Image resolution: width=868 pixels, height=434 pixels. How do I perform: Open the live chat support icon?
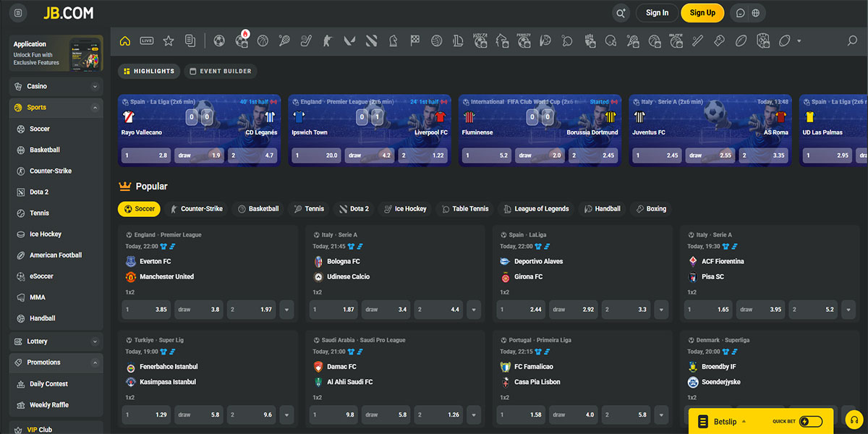[x=740, y=13]
